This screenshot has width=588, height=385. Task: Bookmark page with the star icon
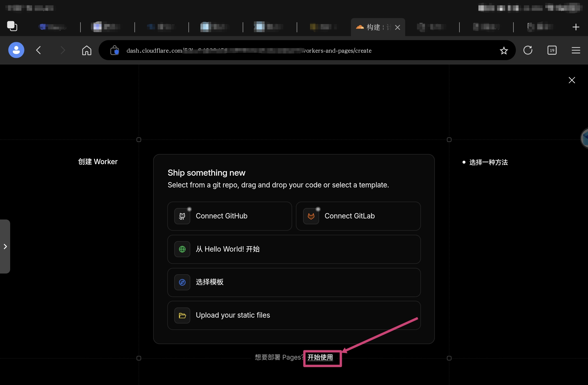click(504, 50)
